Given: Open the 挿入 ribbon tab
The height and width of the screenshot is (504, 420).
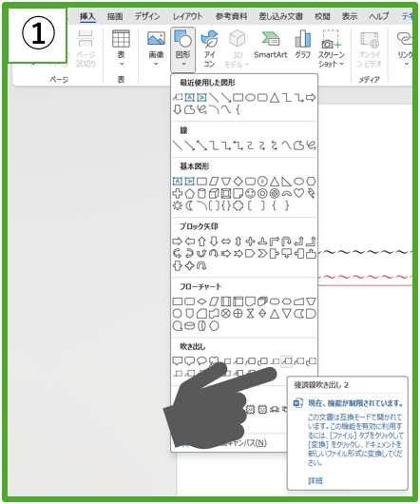Looking at the screenshot, I should [87, 16].
